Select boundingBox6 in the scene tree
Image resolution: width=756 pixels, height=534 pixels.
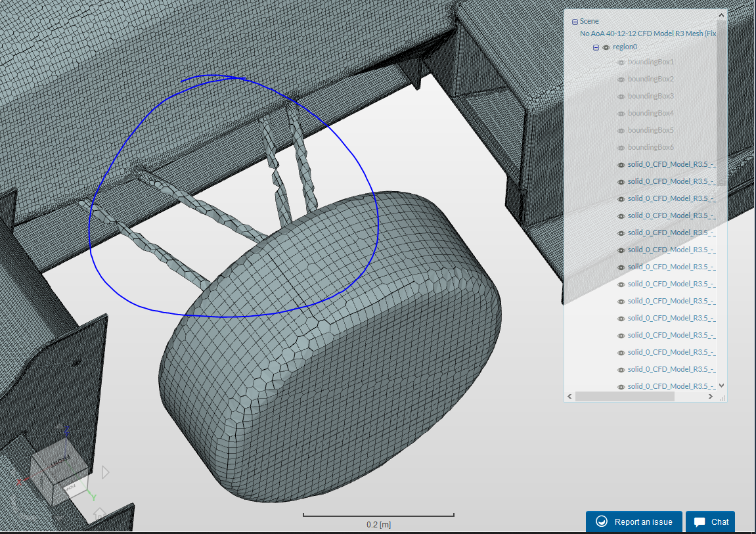pos(650,147)
